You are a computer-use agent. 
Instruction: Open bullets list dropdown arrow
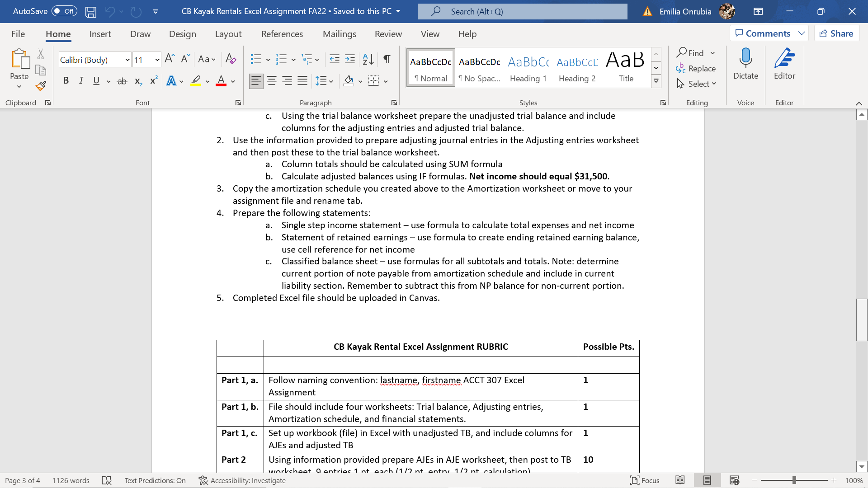tap(268, 60)
